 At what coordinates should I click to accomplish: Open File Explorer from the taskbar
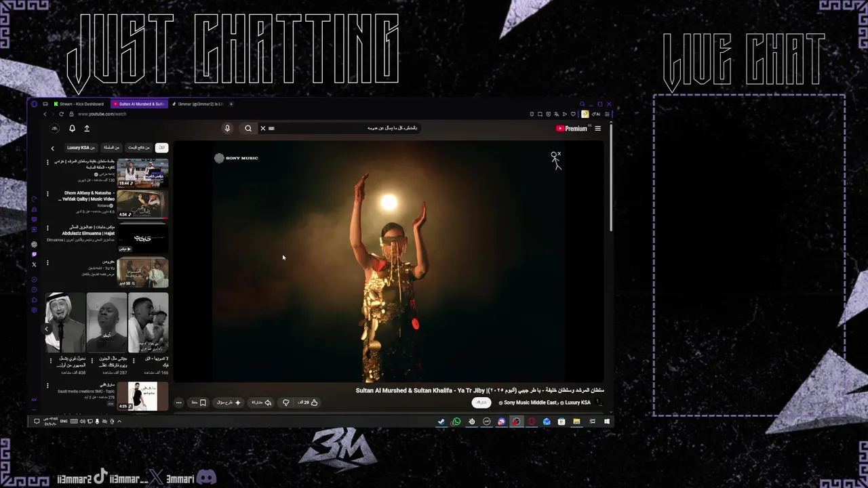pyautogui.click(x=576, y=422)
